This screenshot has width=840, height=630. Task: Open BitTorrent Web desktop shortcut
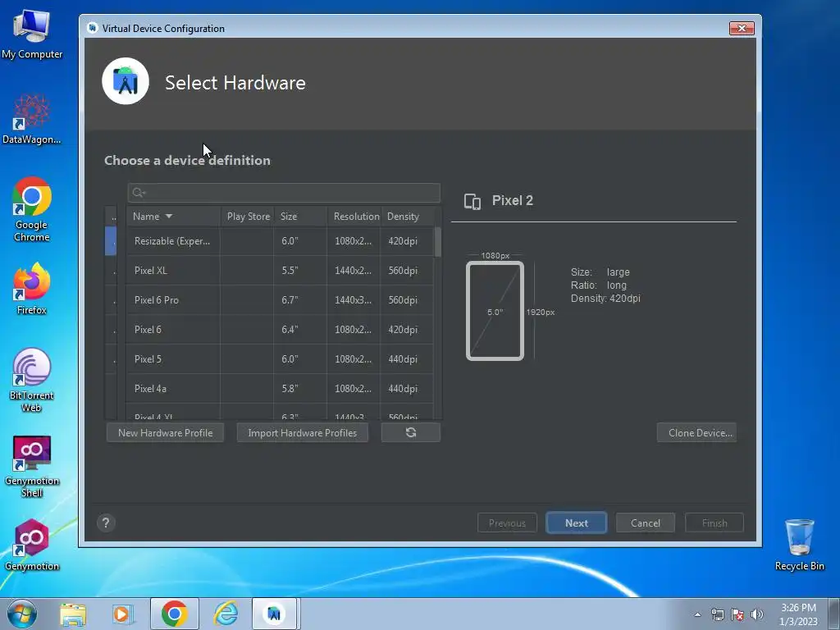pyautogui.click(x=32, y=380)
